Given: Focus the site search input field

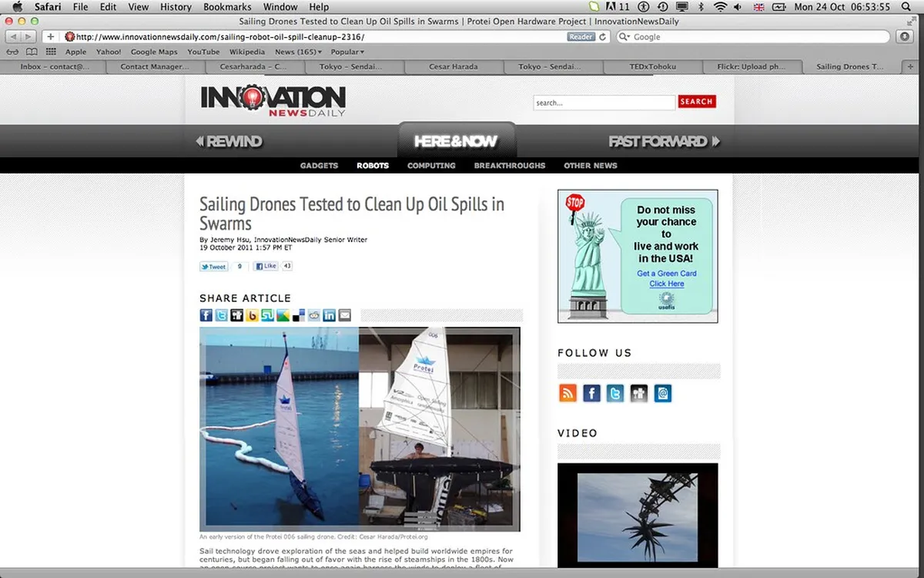Looking at the screenshot, I should point(604,102).
